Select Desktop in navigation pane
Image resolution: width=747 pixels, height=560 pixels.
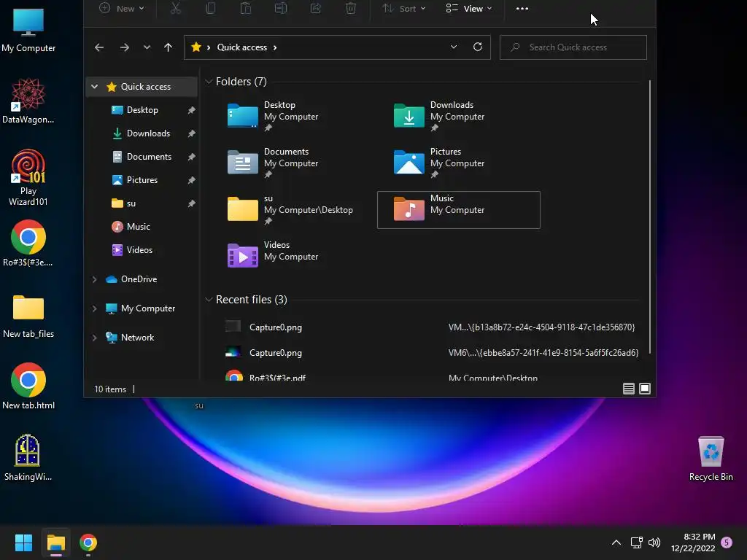click(x=142, y=110)
